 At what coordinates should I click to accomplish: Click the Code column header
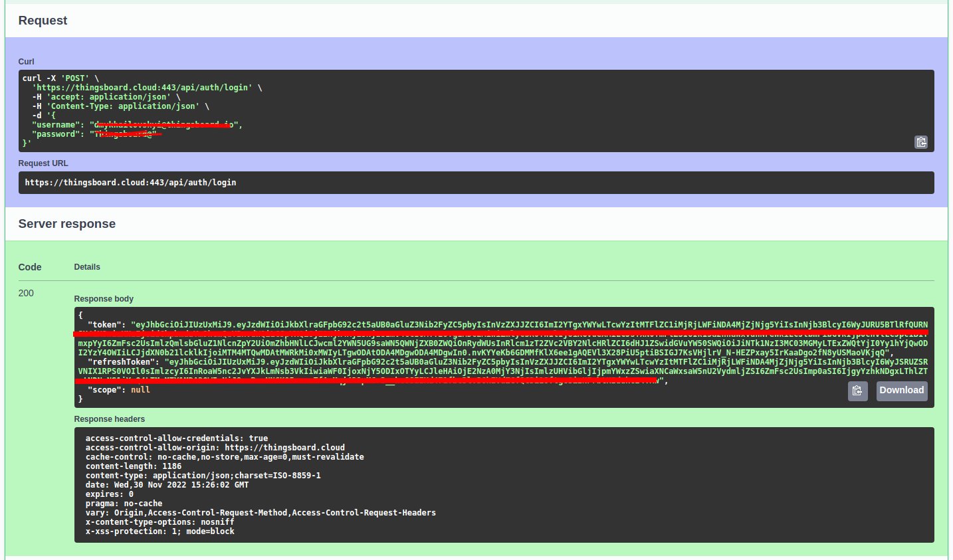[29, 266]
